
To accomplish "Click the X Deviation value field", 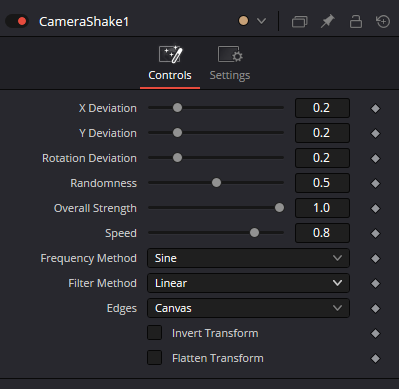I will (322, 108).
